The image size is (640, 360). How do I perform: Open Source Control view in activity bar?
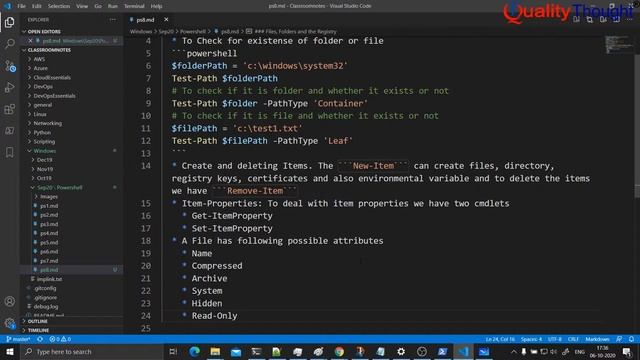click(9, 65)
